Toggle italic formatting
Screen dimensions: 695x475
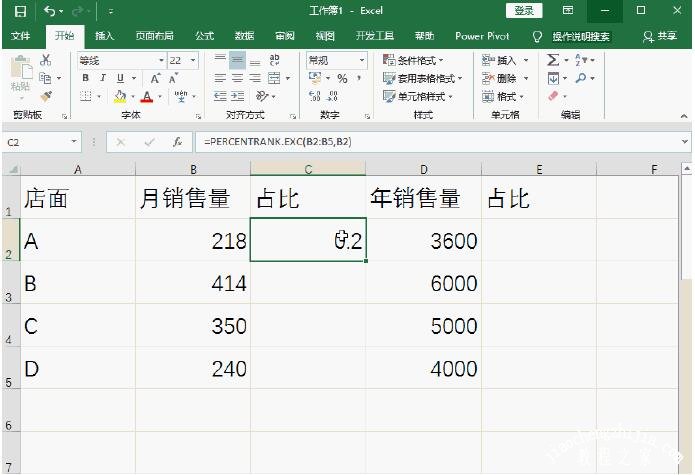(103, 78)
